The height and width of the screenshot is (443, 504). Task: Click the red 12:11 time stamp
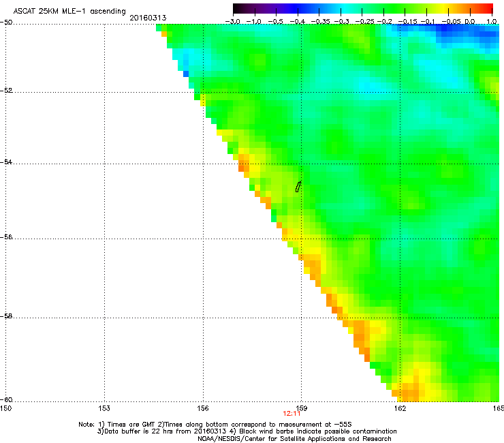tap(292, 414)
